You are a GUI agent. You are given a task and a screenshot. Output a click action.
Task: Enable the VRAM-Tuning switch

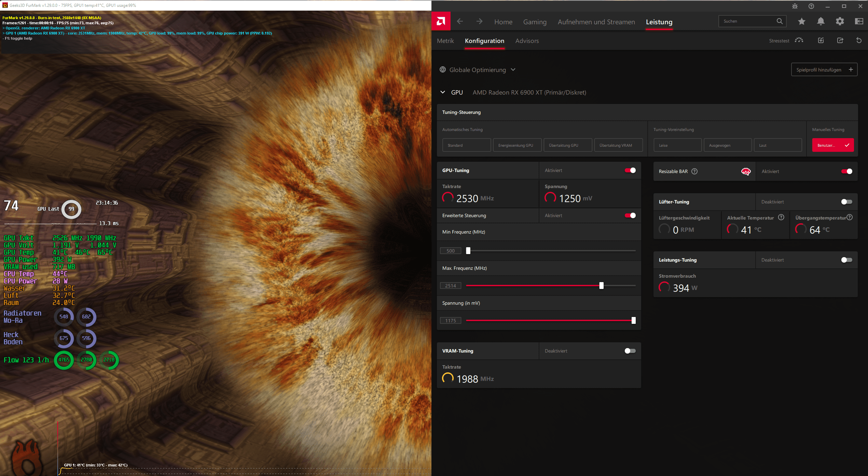[630, 351]
